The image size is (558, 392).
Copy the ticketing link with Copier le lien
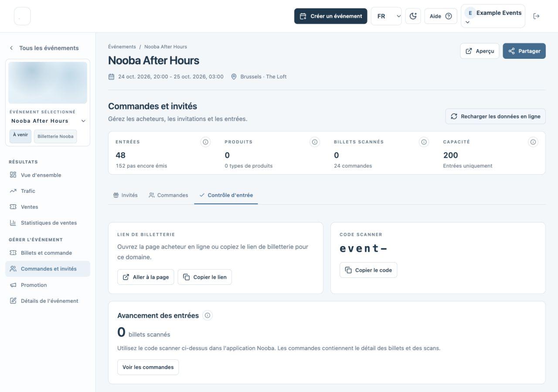coord(205,277)
